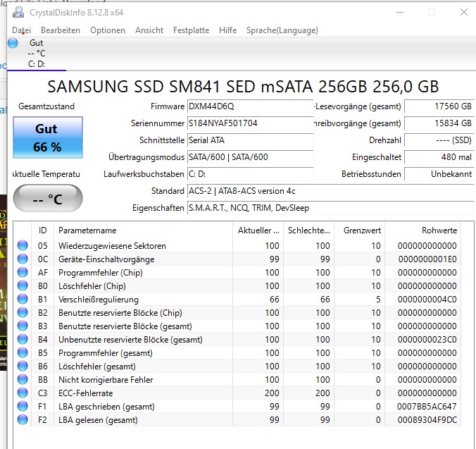
Task: Click the Schlechte... column header
Action: 308,230
